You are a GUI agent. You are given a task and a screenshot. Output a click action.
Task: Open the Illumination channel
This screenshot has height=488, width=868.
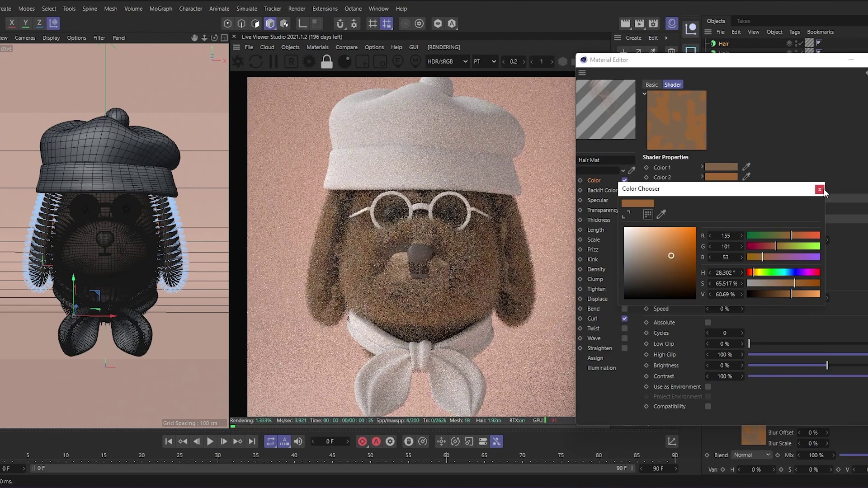[x=601, y=368]
